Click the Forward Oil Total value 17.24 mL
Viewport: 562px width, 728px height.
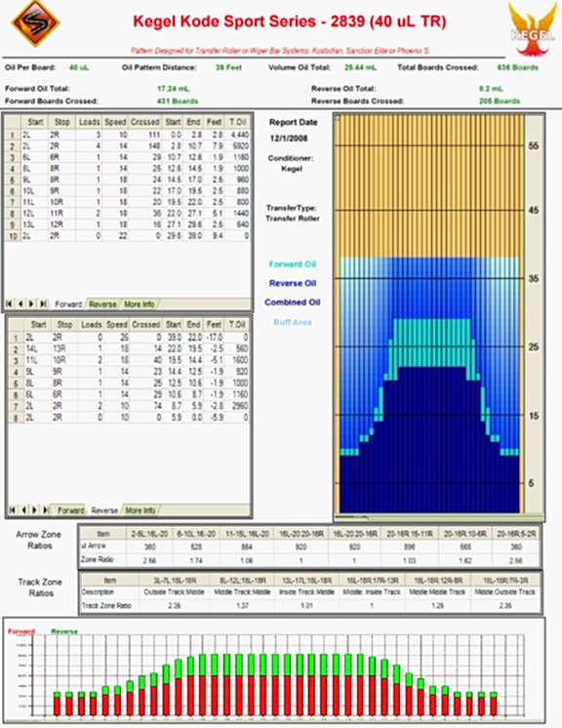pyautogui.click(x=173, y=88)
